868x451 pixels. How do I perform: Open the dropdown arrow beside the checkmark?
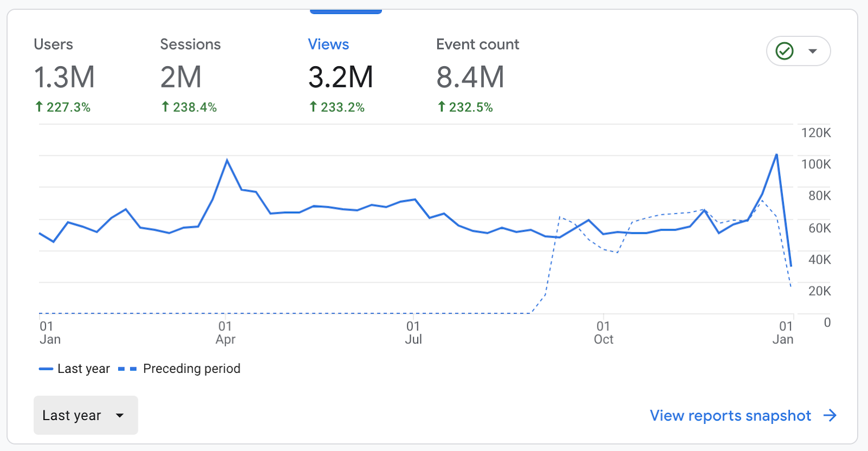[x=812, y=51]
